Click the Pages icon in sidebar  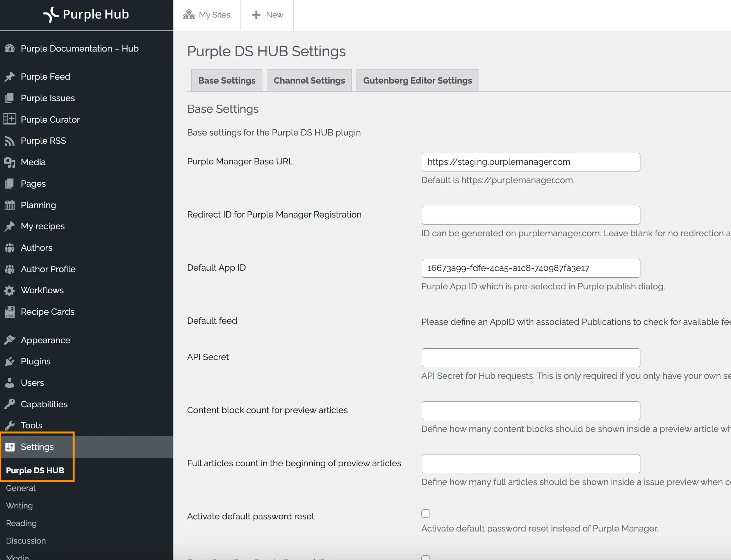click(10, 184)
